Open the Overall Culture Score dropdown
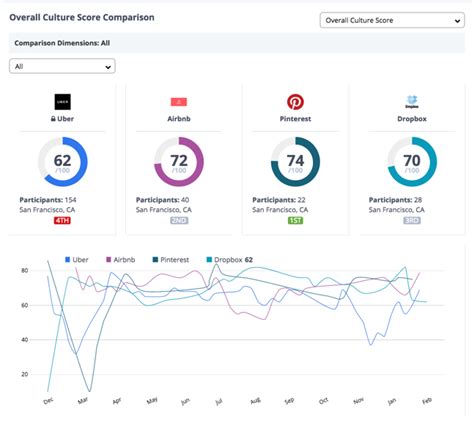Image resolution: width=474 pixels, height=438 pixels. [392, 20]
